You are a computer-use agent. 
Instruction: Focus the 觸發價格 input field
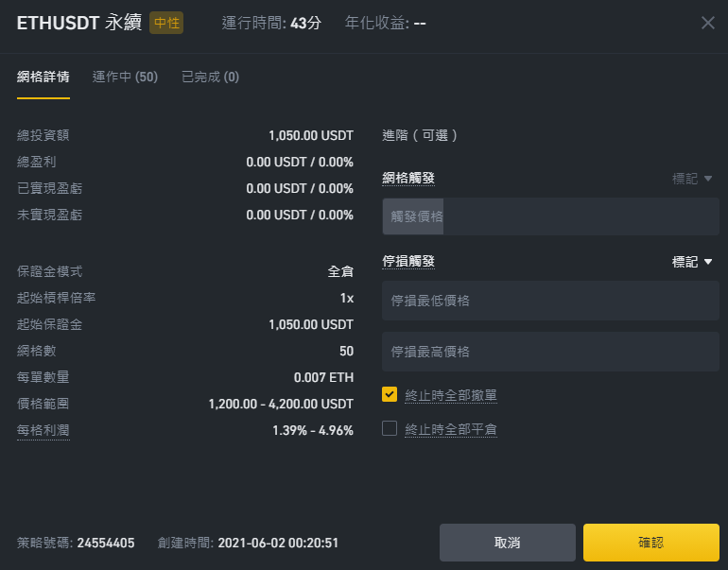tap(550, 216)
